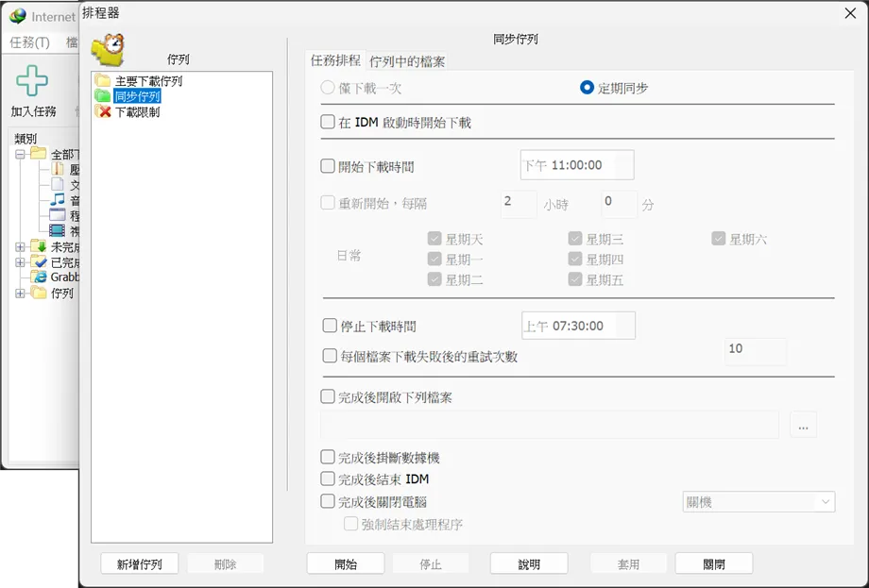
Task: Select 同步佇列 in the queue list
Action: pos(137,96)
